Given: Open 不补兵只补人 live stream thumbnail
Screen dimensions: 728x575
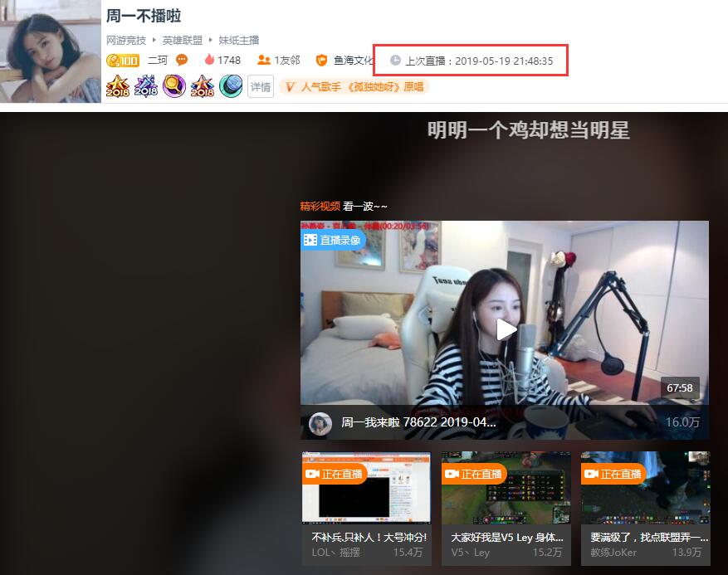Looking at the screenshot, I should pos(366,488).
